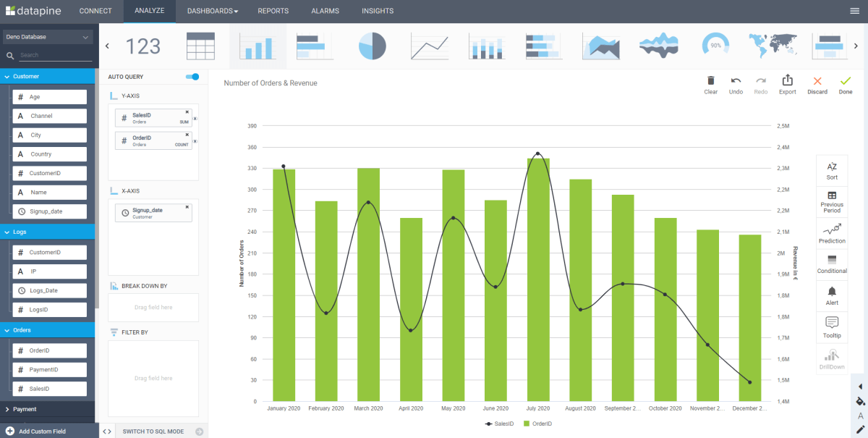The image size is (868, 438).
Task: Pick the line chart type icon
Action: click(429, 46)
